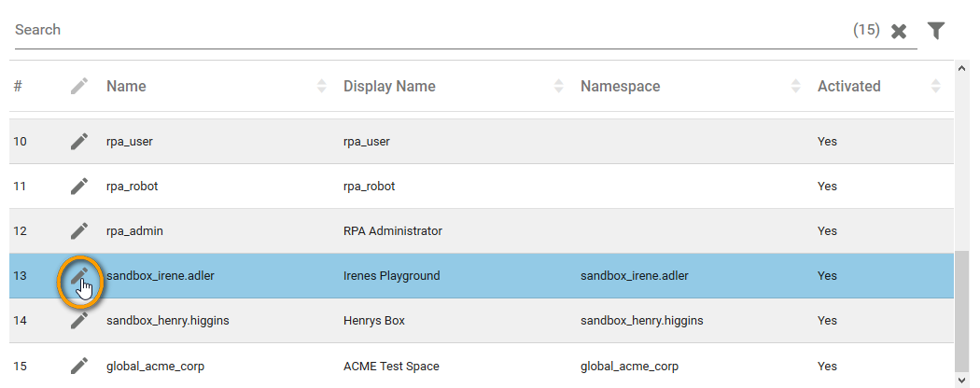Sort by Activated column arrows
Viewport: 980px width, 388px height.
point(936,87)
